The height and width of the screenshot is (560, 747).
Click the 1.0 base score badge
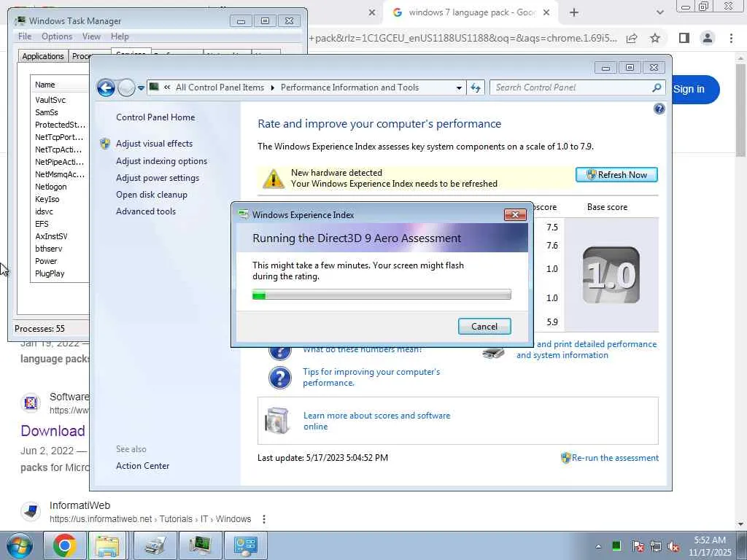click(611, 275)
